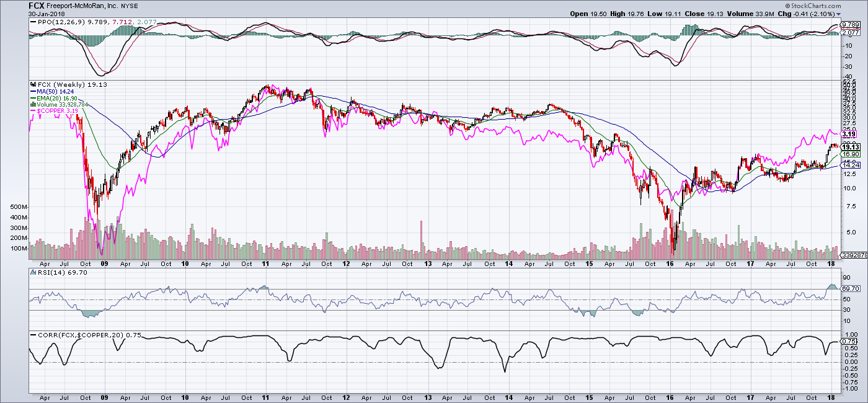Click the Volume bars legend icon
This screenshot has width=868, height=403.
tap(32, 104)
